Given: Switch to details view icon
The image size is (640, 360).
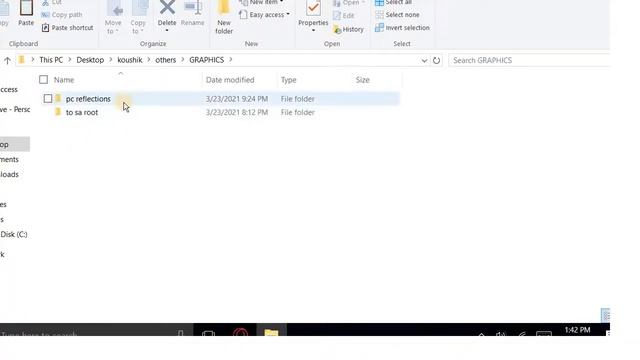Looking at the screenshot, I should pos(605,315).
